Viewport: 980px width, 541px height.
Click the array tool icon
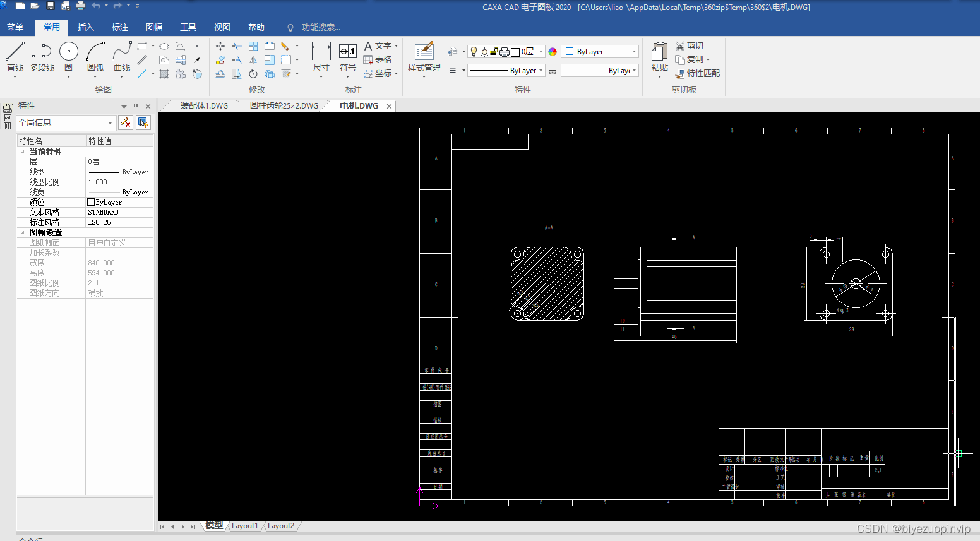pyautogui.click(x=253, y=46)
